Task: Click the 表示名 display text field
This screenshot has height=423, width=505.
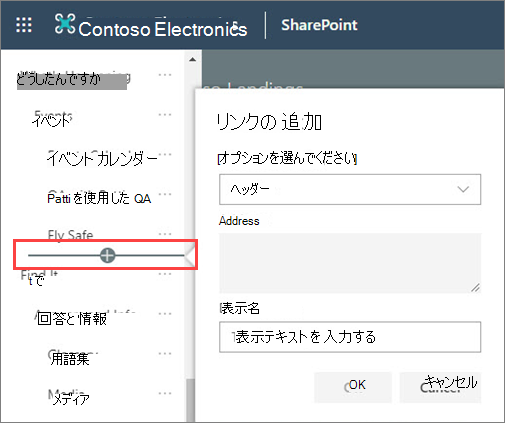Action: tap(350, 337)
